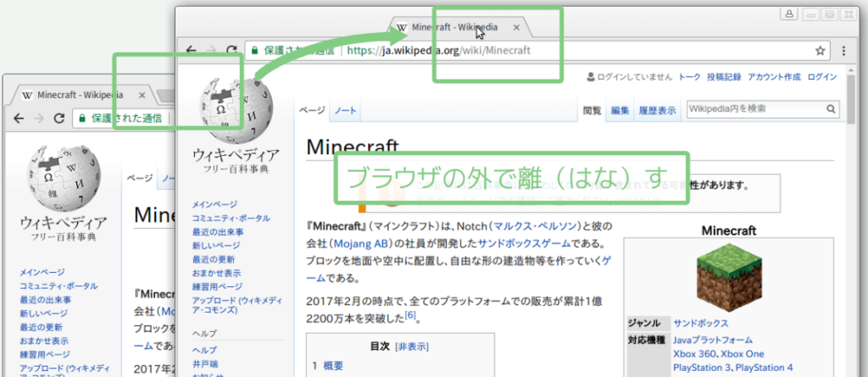Screen dimensions: 868x377
Task: Click the bookmark star in front window
Action: (x=820, y=51)
